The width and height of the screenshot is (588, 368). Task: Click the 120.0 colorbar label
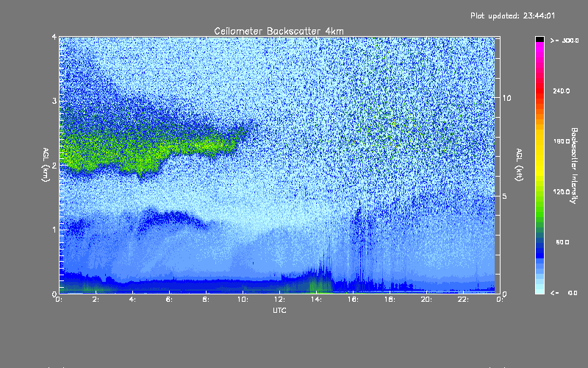[x=562, y=191]
